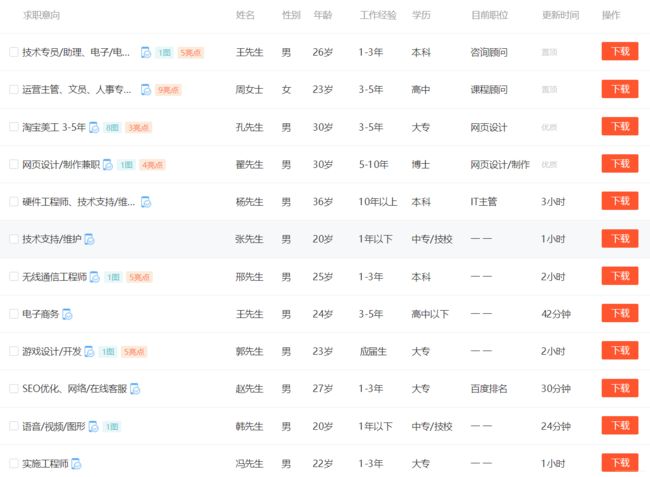This screenshot has width=650, height=477.
Task: Open job intent 淘宝美工 3-5年
Action: (54, 127)
